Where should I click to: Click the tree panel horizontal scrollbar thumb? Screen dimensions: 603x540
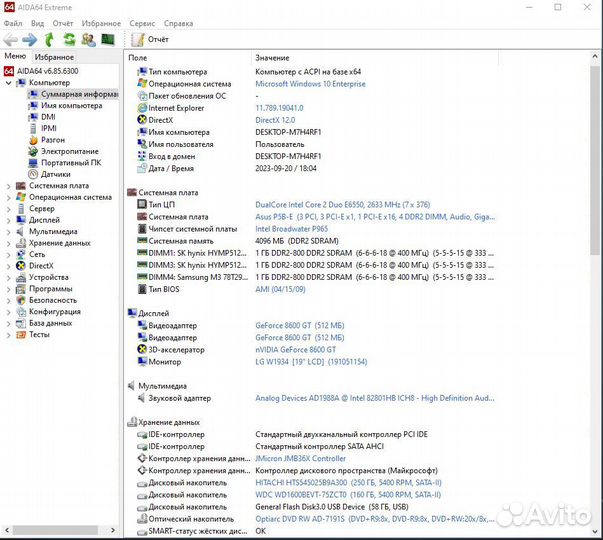pos(55,530)
